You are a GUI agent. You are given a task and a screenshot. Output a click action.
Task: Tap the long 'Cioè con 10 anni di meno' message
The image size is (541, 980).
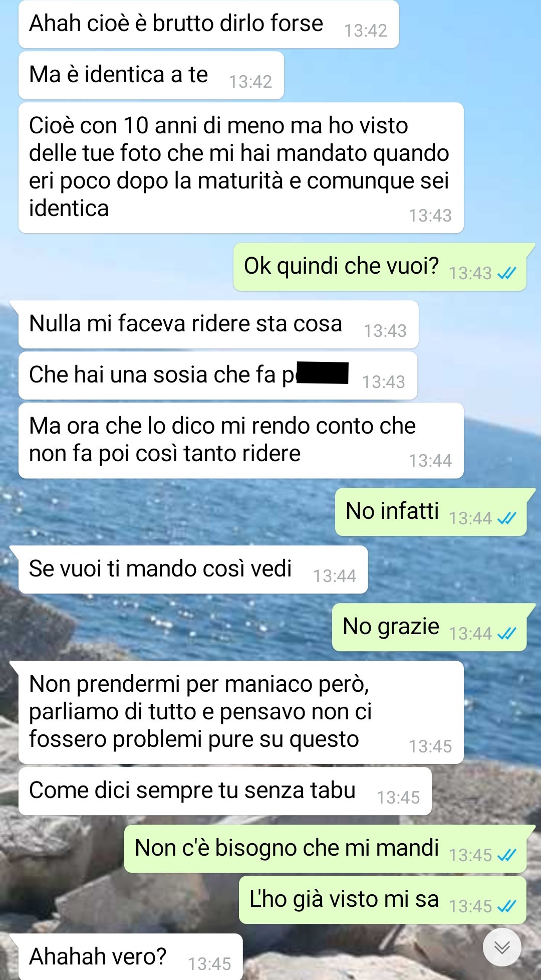point(241,167)
